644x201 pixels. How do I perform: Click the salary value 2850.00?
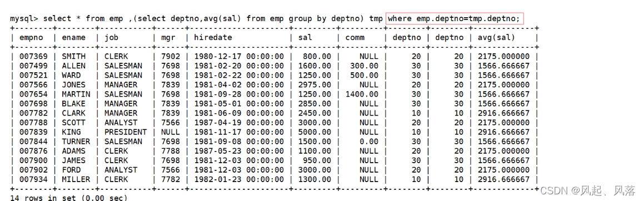point(314,104)
